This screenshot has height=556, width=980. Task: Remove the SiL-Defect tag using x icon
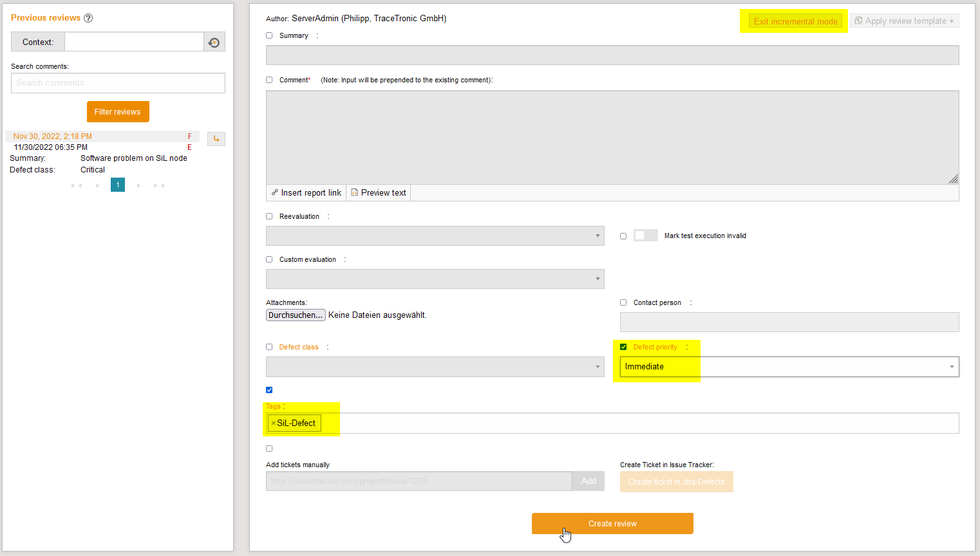pyautogui.click(x=273, y=423)
